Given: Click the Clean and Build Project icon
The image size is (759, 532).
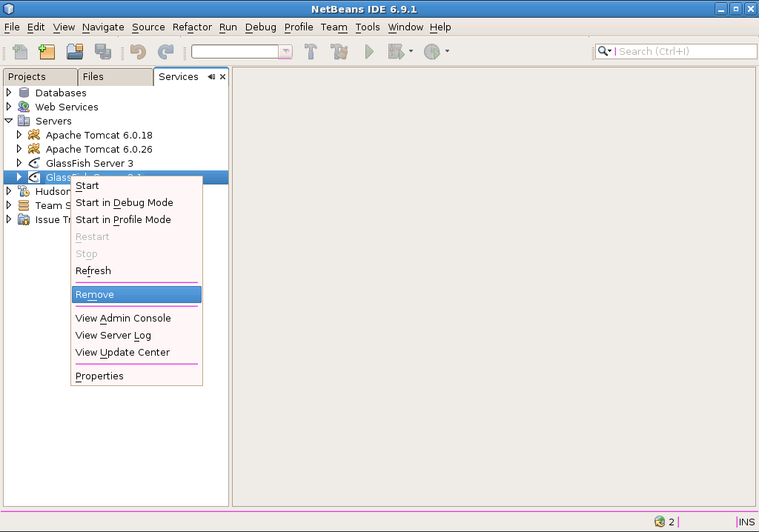Looking at the screenshot, I should (x=339, y=52).
